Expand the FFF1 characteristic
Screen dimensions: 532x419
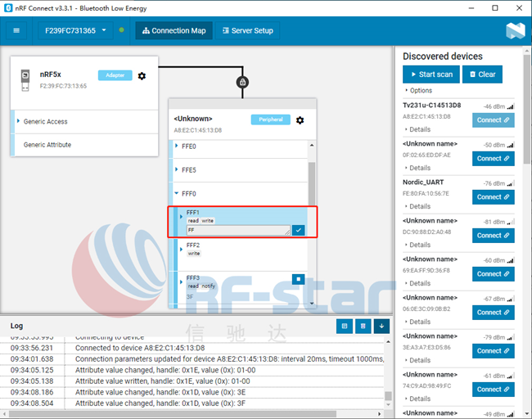(x=181, y=216)
